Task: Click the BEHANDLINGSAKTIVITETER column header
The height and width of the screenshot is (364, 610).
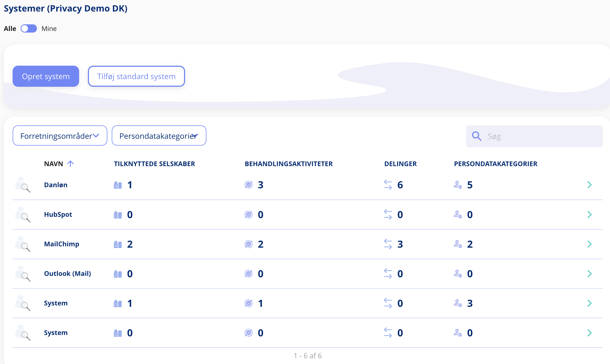Action: click(x=289, y=164)
